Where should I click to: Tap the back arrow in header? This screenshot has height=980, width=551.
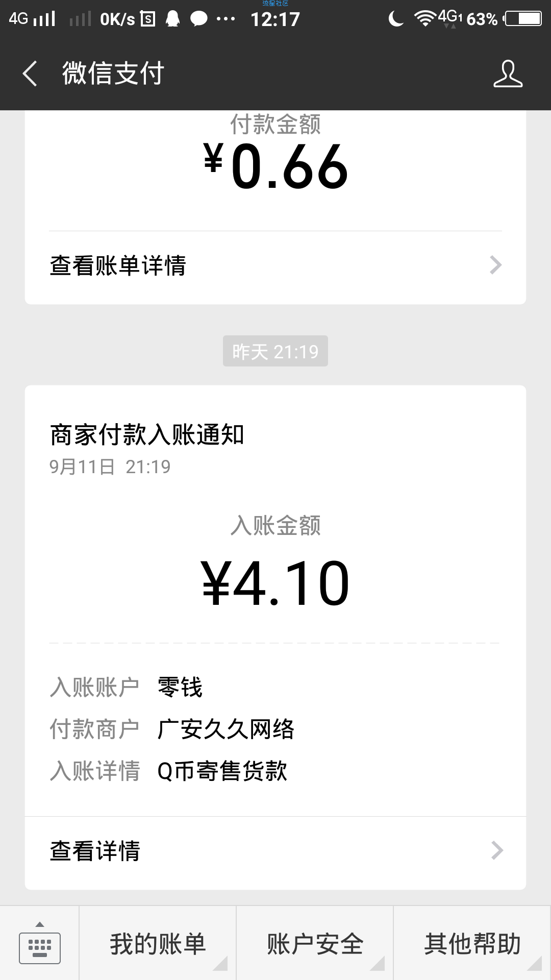pyautogui.click(x=30, y=73)
